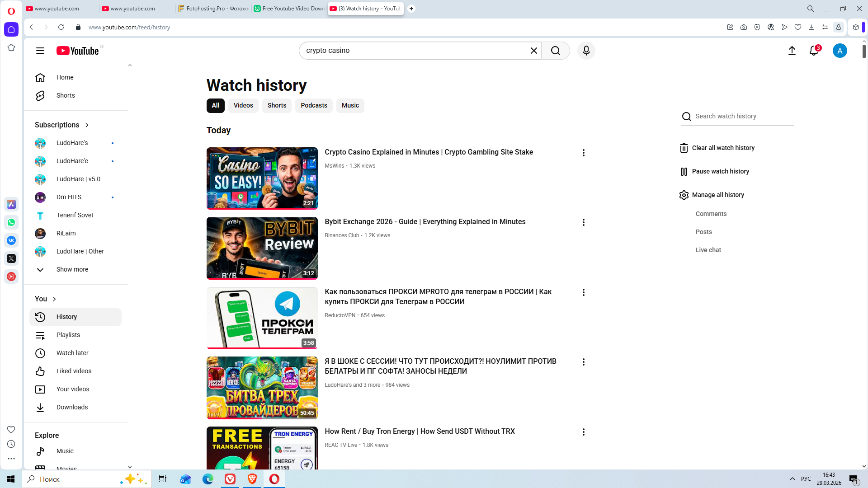Image resolution: width=868 pixels, height=488 pixels.
Task: Open the YouTube hamburger guide menu
Action: click(40, 51)
